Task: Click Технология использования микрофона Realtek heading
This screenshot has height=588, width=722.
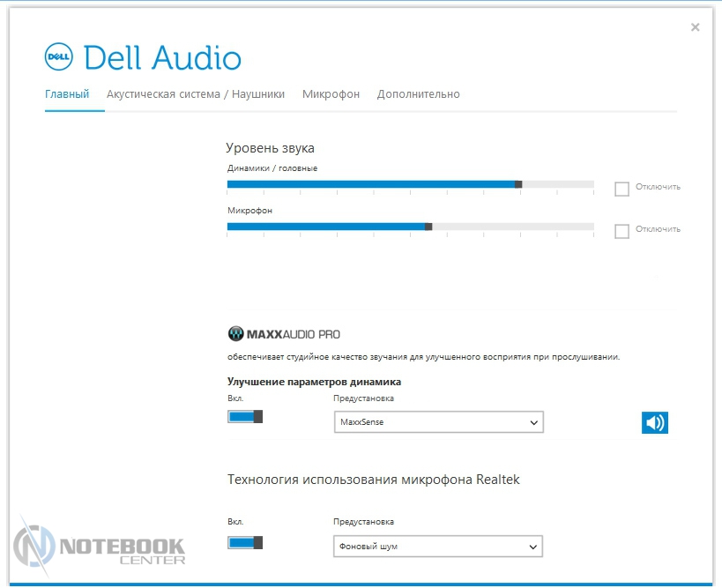Action: click(374, 480)
